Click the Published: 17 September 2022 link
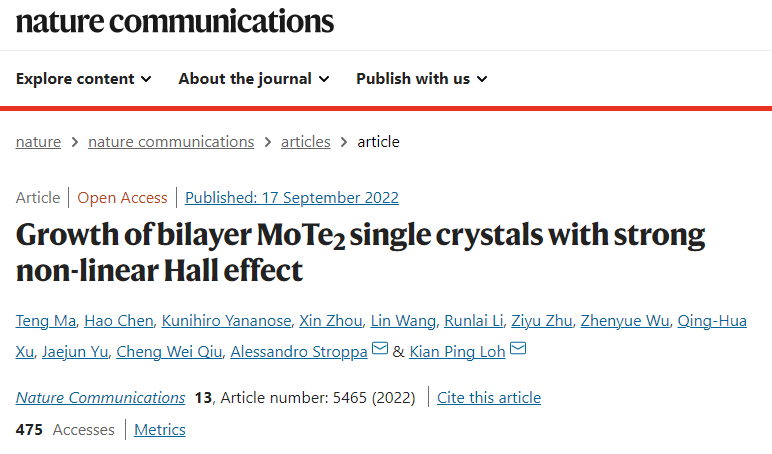Image resolution: width=772 pixels, height=454 pixels. (292, 197)
